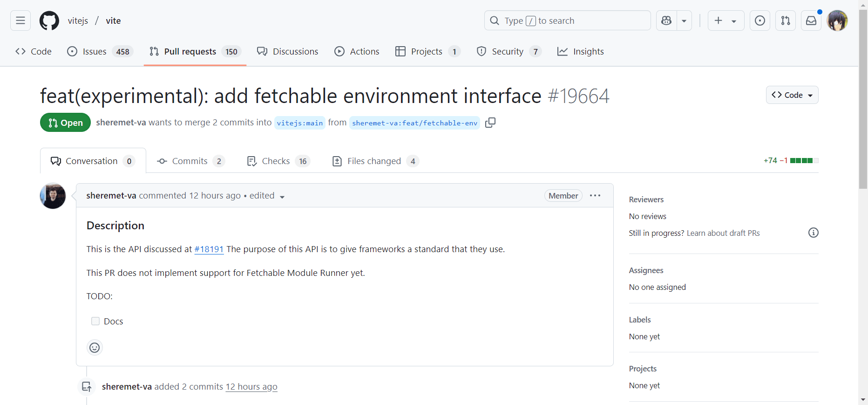Click the vitejs:main base branch link
The width and height of the screenshot is (868, 405).
point(300,123)
